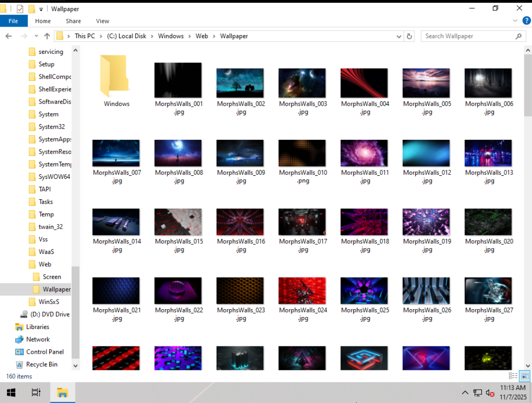Click the taskbar clock and date
The width and height of the screenshot is (532, 403).
pos(513,392)
